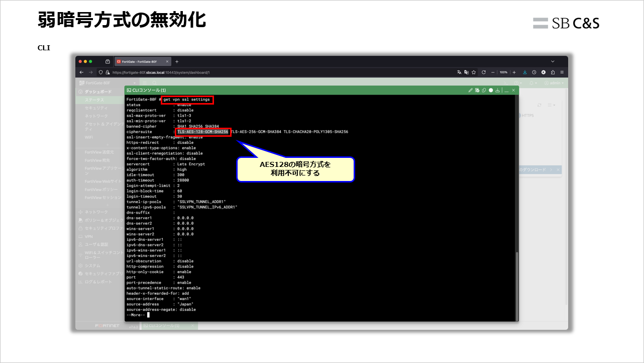This screenshot has width=644, height=363.
Task: Expand ポリシー＆オブジェクト in sidebar
Action: tap(99, 220)
